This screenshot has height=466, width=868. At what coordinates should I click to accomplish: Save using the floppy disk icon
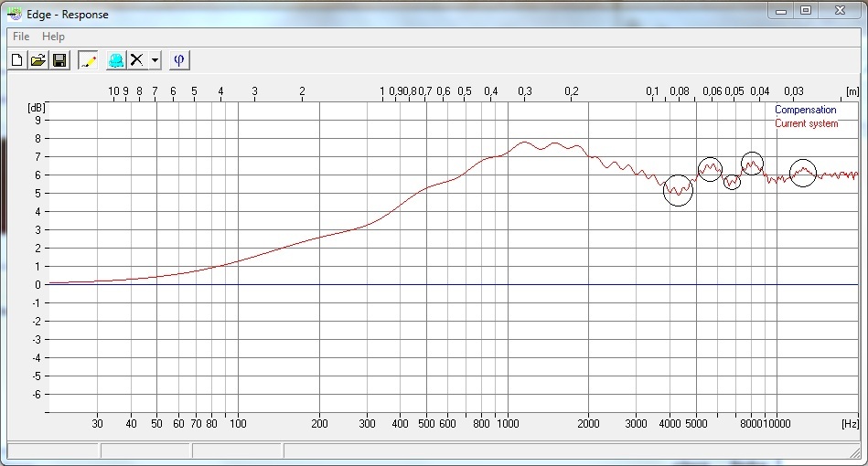click(59, 60)
